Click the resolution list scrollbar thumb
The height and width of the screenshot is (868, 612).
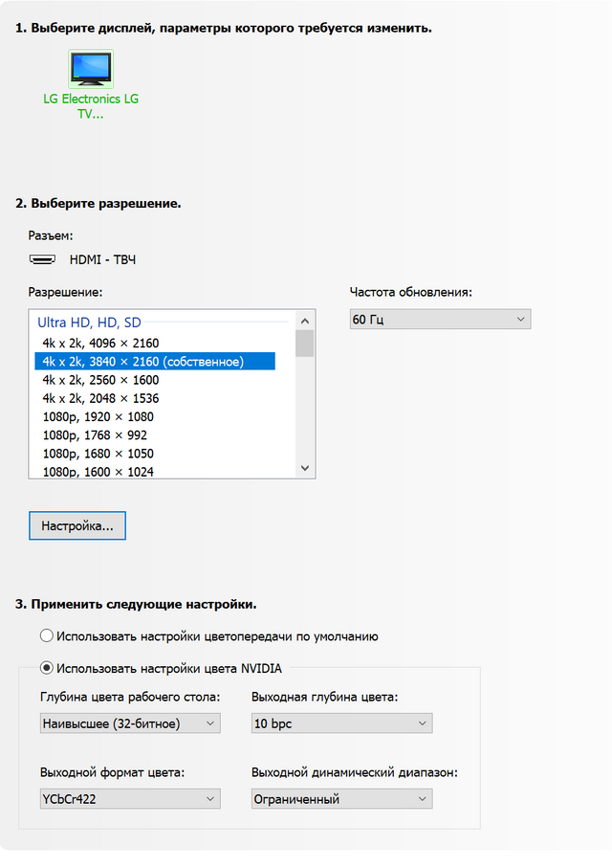pyautogui.click(x=305, y=344)
